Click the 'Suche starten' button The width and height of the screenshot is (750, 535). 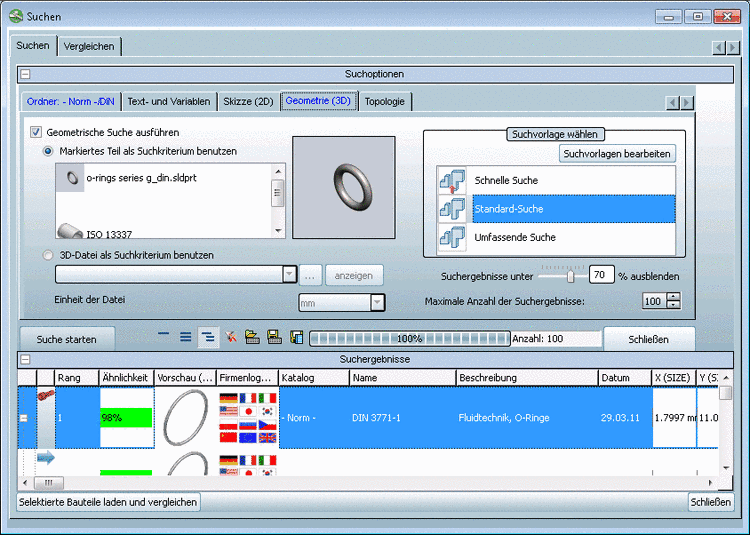[x=67, y=339]
